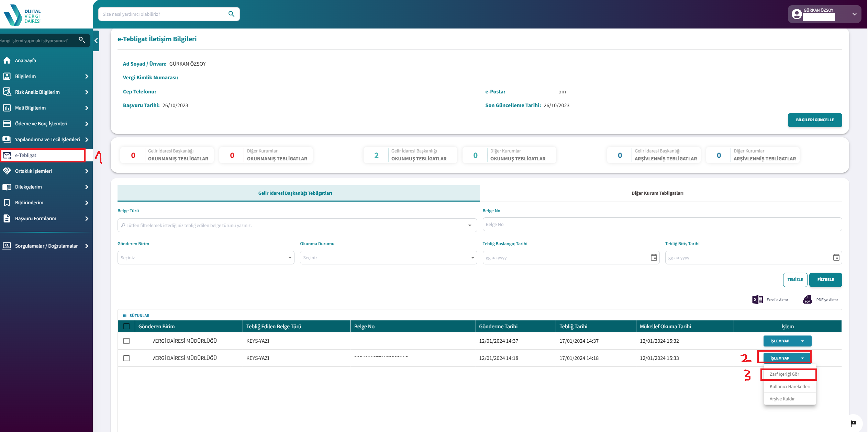Collapse the sidebar with the arrow handle
Screen dimensions: 868x432
96,41
